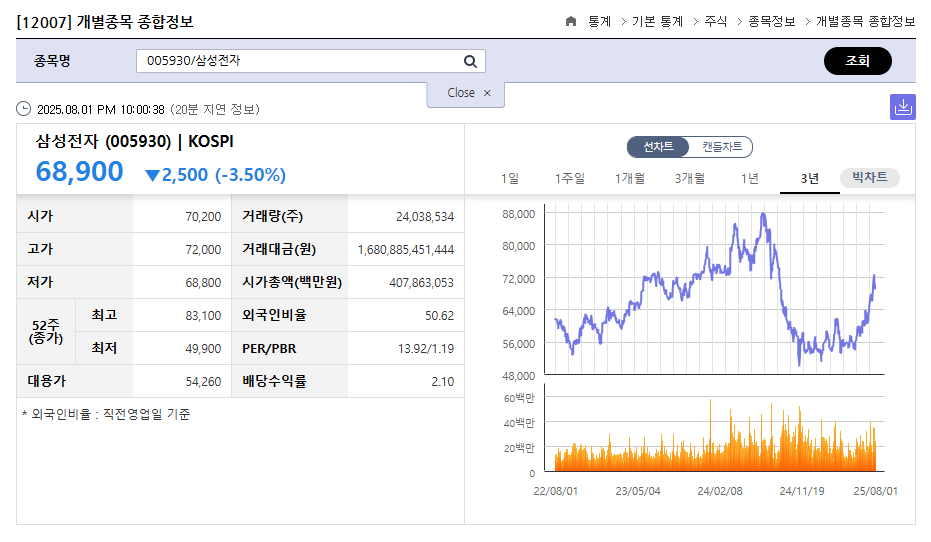Select the 3개월 chart period tab
This screenshot has width=931, height=542.
[690, 178]
